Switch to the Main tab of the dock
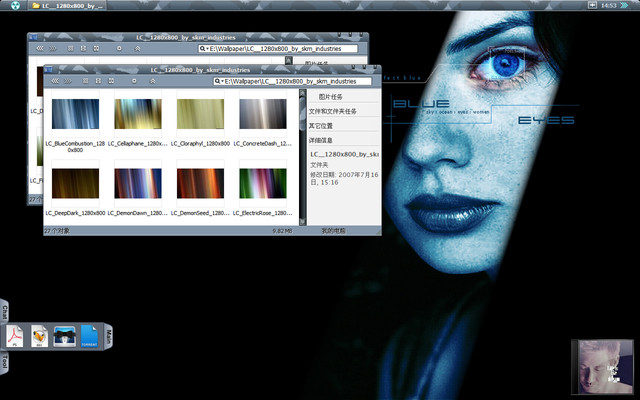640x400 pixels. point(109,336)
